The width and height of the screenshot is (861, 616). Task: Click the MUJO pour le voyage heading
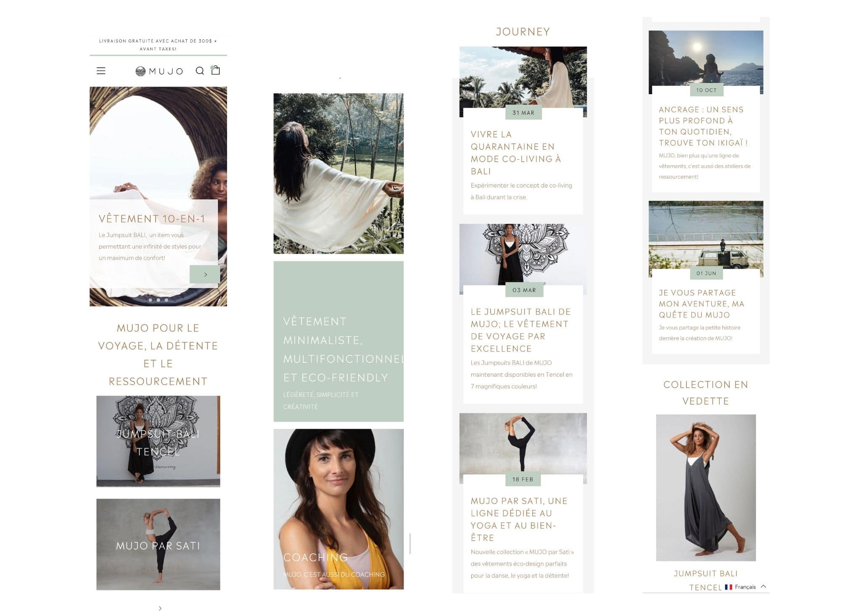[x=158, y=354]
